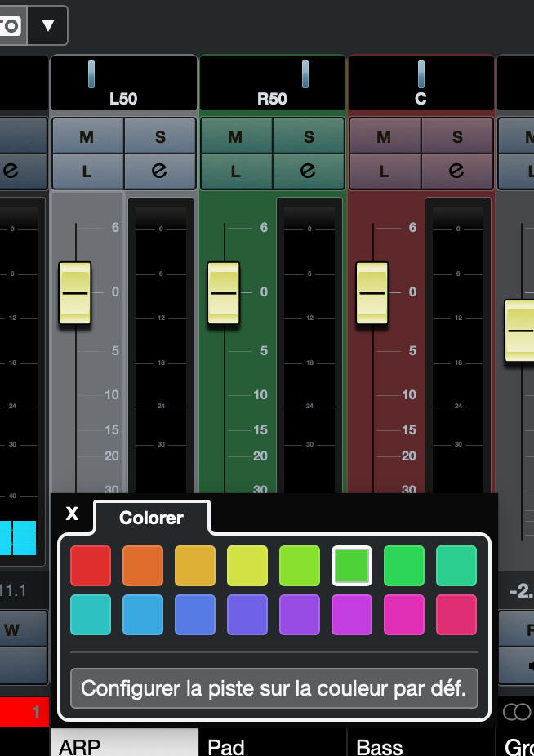Click the Pad channel level meter
Screen dimensions: 534x756
[309, 345]
